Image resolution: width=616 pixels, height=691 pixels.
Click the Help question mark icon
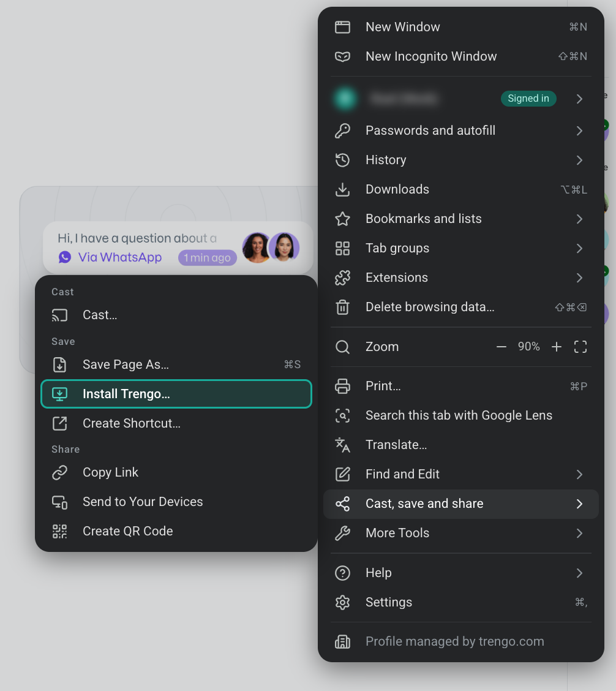pos(342,573)
